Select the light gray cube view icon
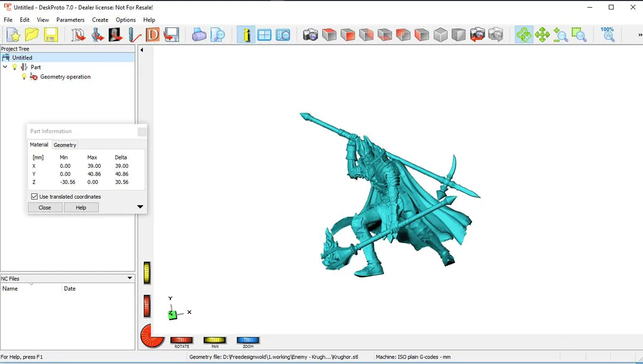This screenshot has height=364, width=643. click(441, 35)
